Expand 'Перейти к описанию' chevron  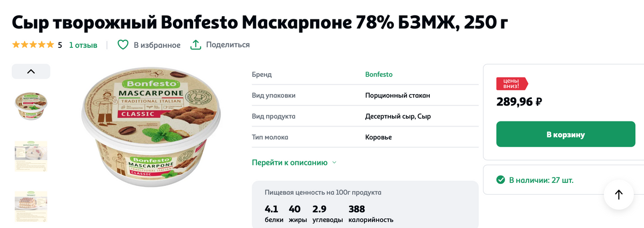pos(334,162)
